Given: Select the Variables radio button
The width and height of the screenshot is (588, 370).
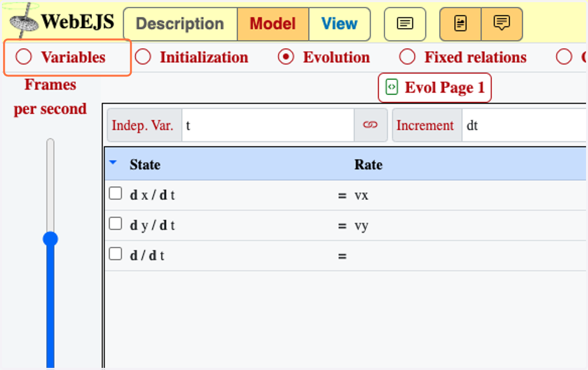Looking at the screenshot, I should coord(23,57).
